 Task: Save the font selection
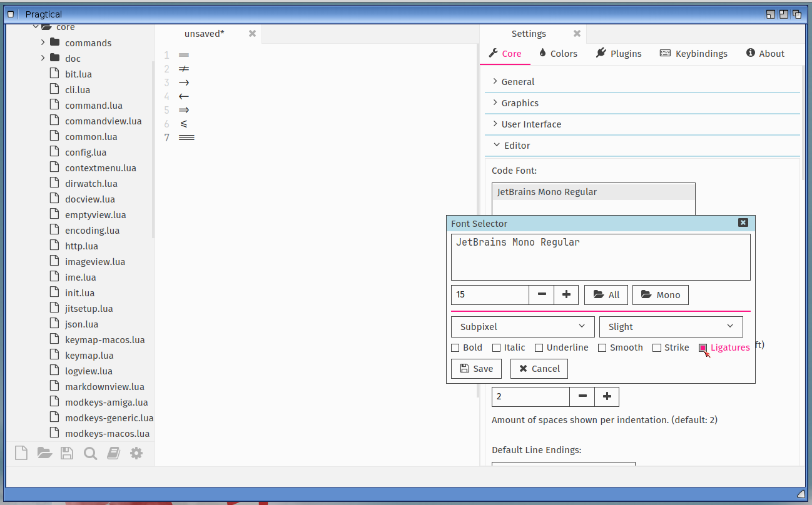coord(477,369)
